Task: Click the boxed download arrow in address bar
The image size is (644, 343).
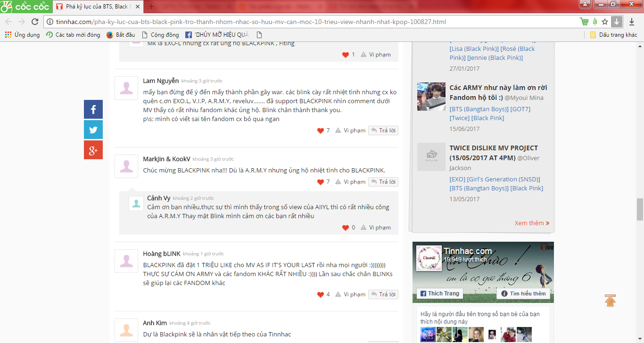Action: [617, 22]
